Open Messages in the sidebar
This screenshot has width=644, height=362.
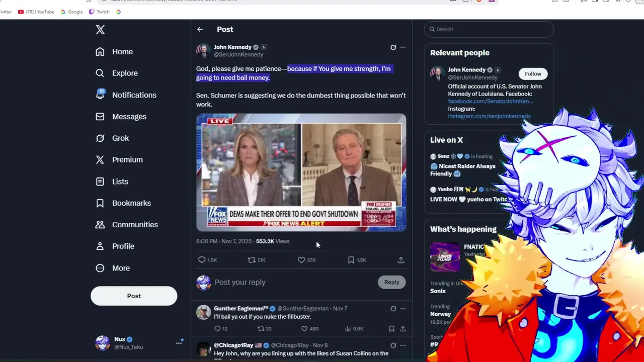(x=121, y=116)
